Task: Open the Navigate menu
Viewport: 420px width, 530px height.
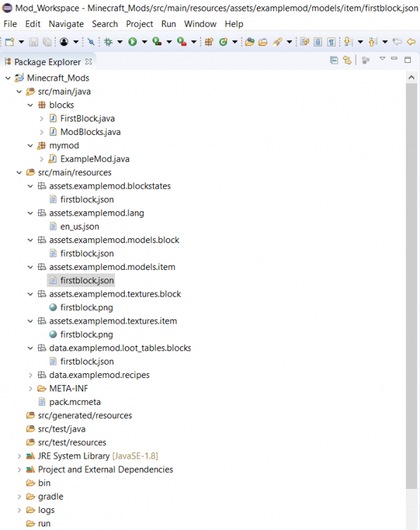Action: point(66,24)
